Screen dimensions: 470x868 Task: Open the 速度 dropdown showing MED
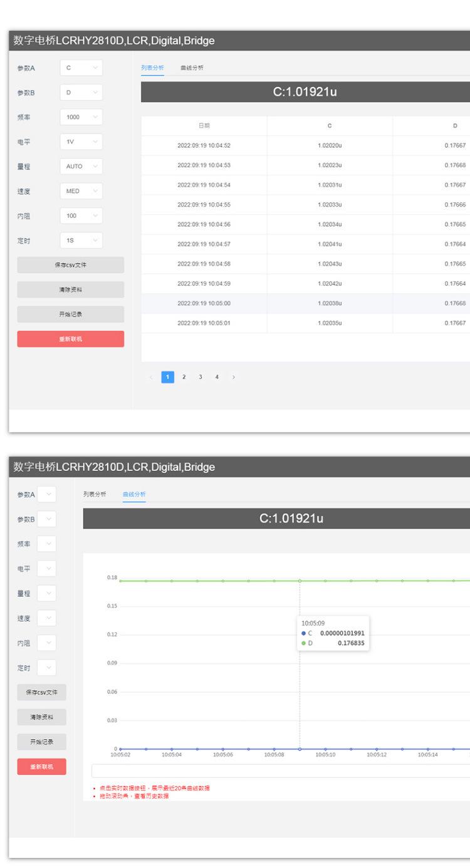click(81, 191)
